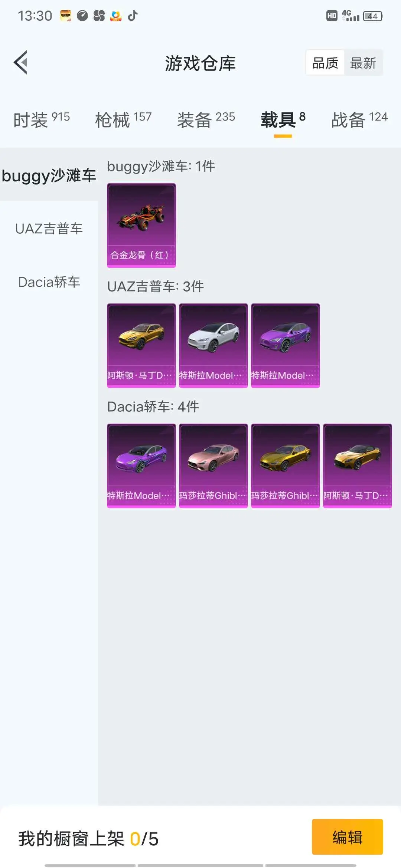The height and width of the screenshot is (868, 401).
Task: Select UAZ吉普车 in the sidebar
Action: click(49, 228)
